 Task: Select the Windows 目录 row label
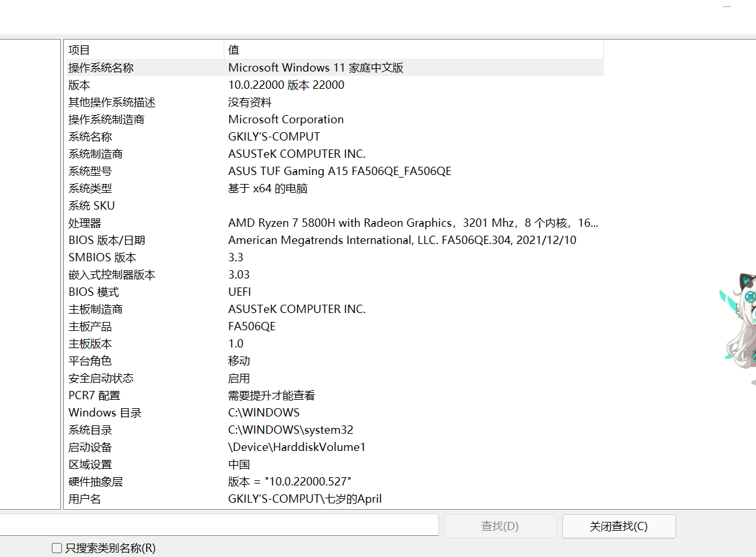click(x=105, y=413)
